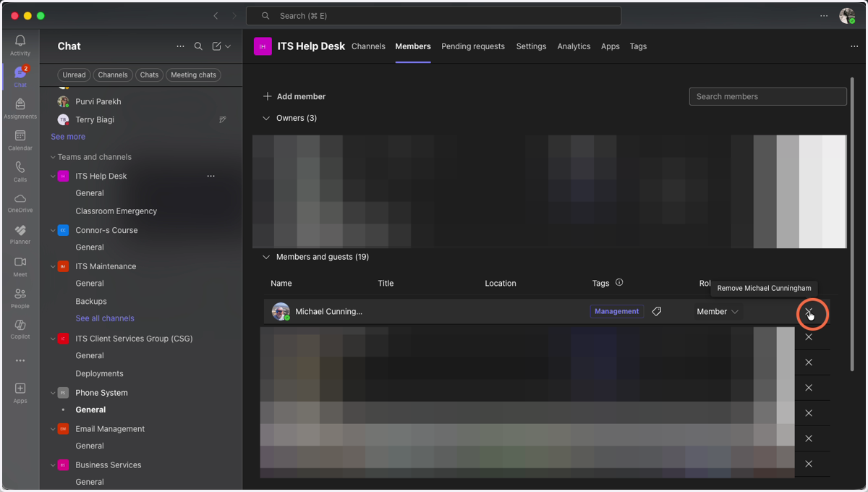Open the Calendar app icon
This screenshot has width=868, height=492.
coord(20,140)
